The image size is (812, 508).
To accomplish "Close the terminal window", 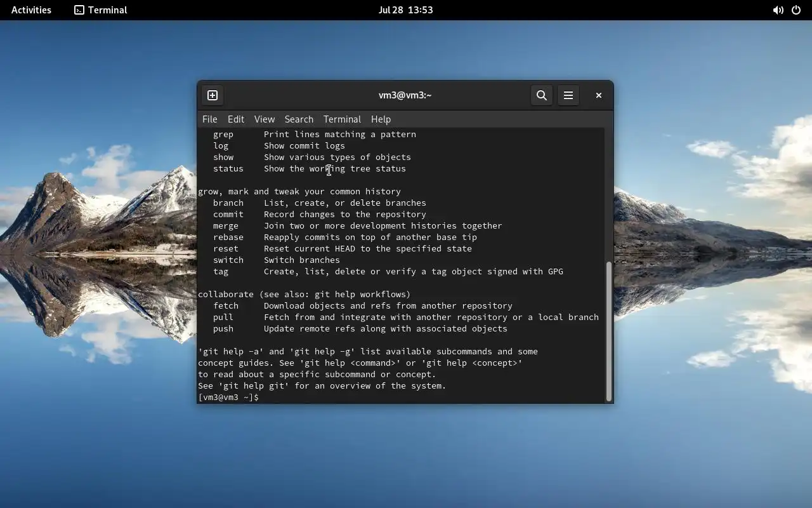I will (598, 95).
